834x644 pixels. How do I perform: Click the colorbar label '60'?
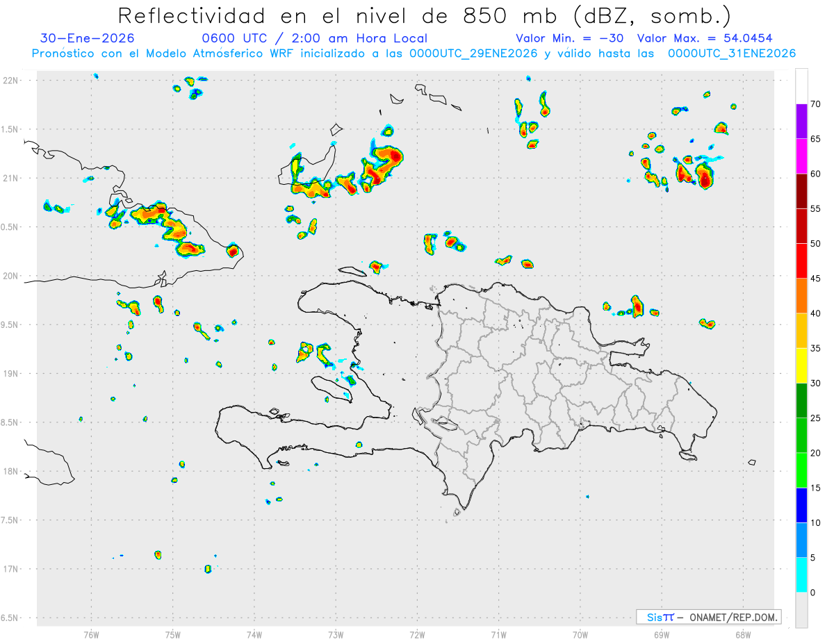coord(816,174)
